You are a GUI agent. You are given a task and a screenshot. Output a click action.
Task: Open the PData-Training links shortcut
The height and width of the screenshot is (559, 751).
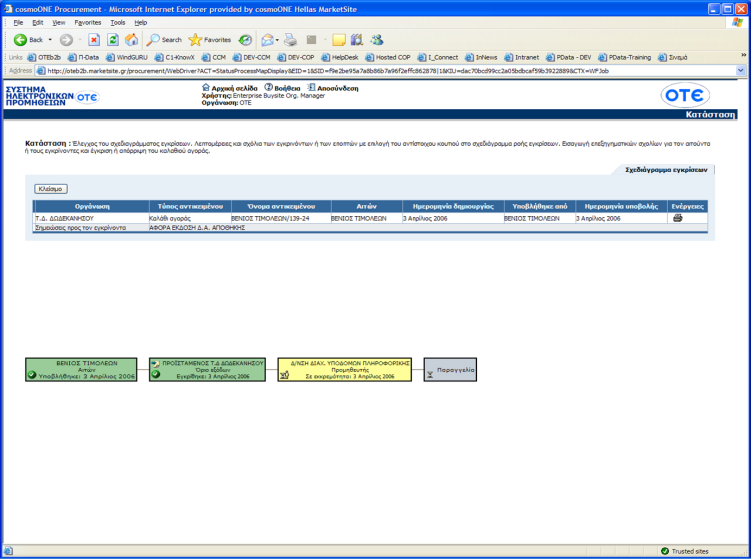[x=625, y=57]
